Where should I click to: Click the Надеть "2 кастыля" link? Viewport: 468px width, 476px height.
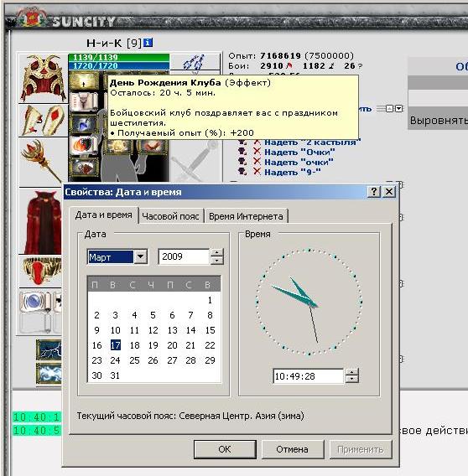[x=312, y=142]
